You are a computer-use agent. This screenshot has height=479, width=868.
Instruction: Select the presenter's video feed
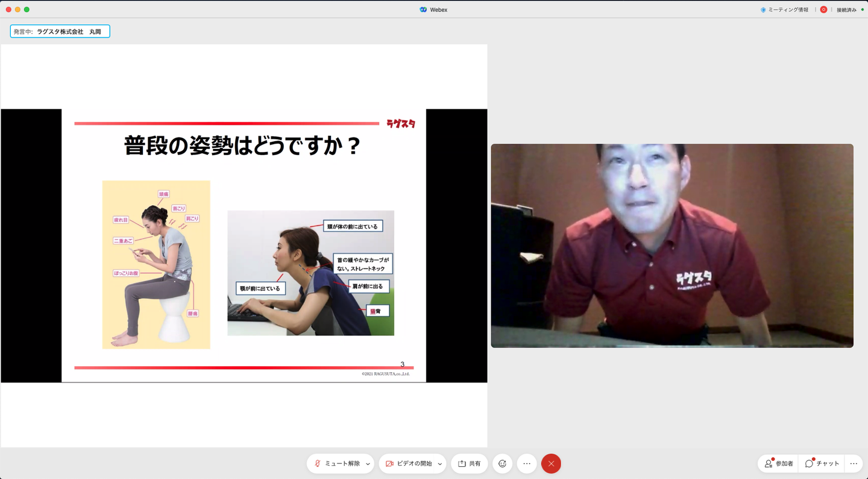click(671, 246)
